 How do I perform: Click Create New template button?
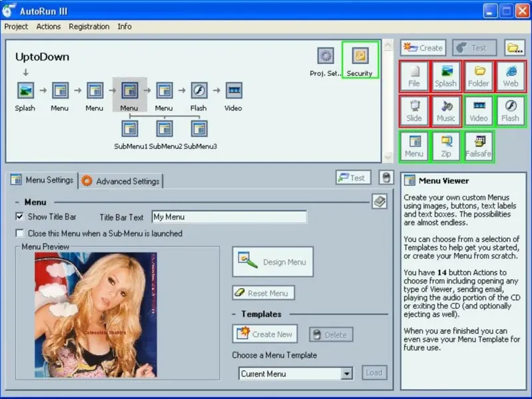[265, 334]
